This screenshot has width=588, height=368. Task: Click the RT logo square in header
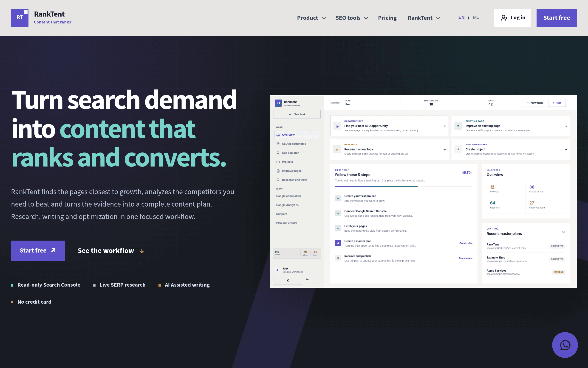click(x=20, y=18)
